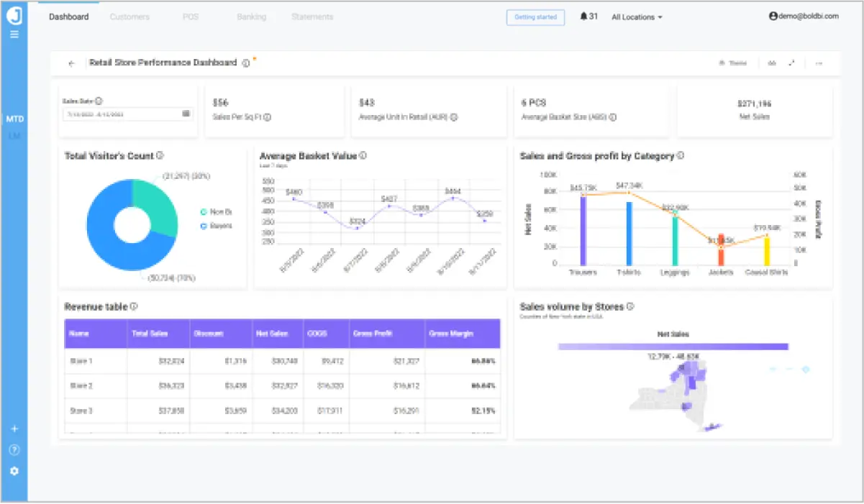Open the settings gear in the sidebar
Screen dimensions: 864x504
point(14,471)
